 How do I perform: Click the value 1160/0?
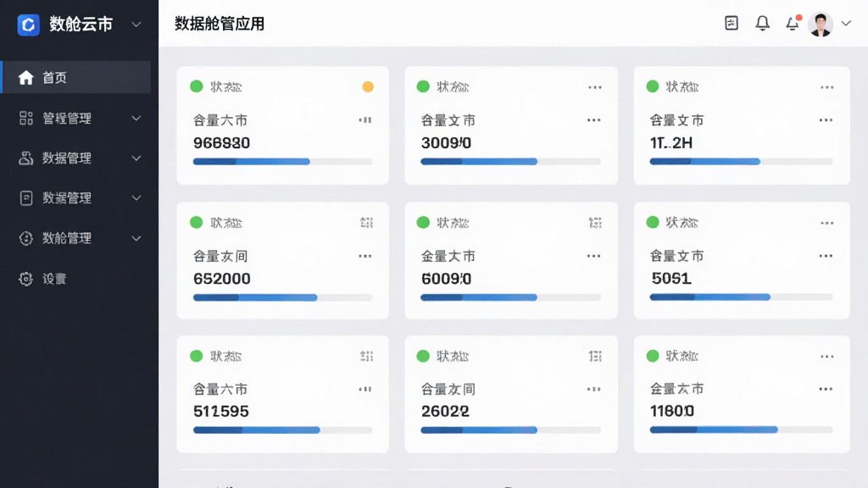(672, 411)
